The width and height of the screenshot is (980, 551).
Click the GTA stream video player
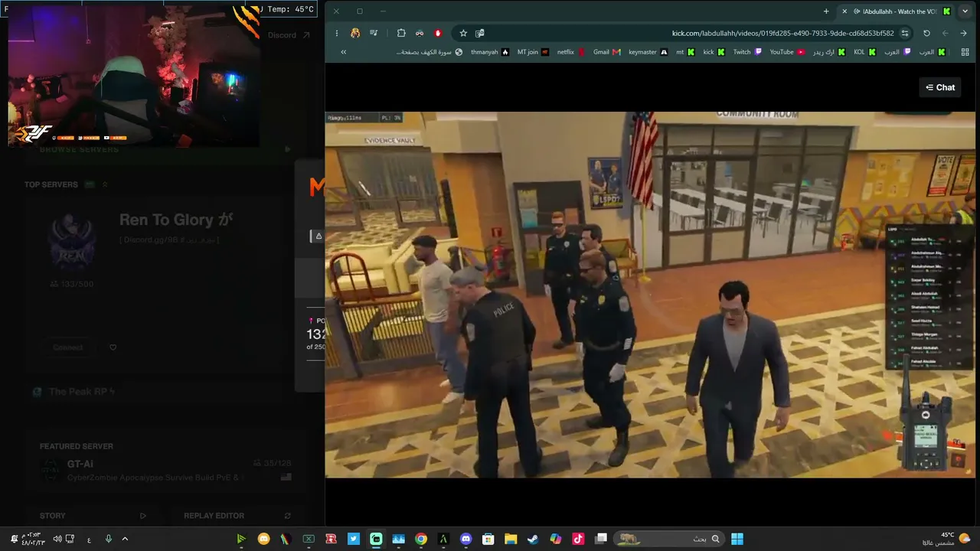click(650, 295)
